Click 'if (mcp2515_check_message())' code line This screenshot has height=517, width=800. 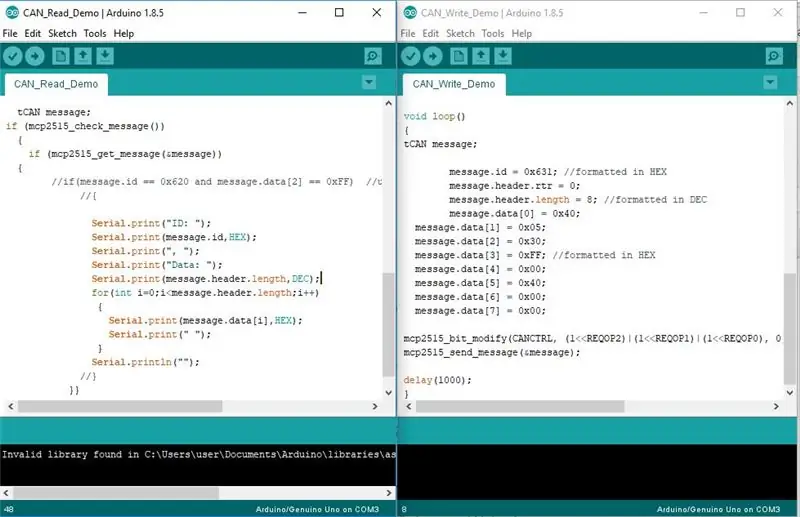pos(85,126)
